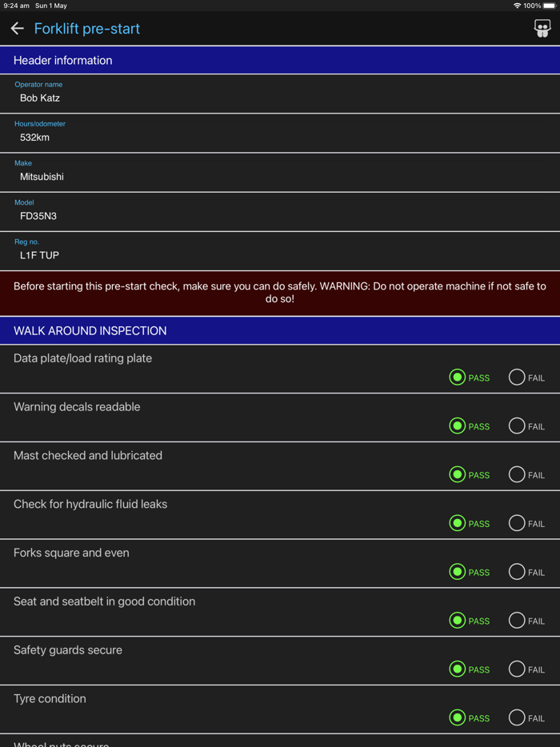560x747 pixels.
Task: Edit the Model field FD35N3
Action: pyautogui.click(x=280, y=215)
